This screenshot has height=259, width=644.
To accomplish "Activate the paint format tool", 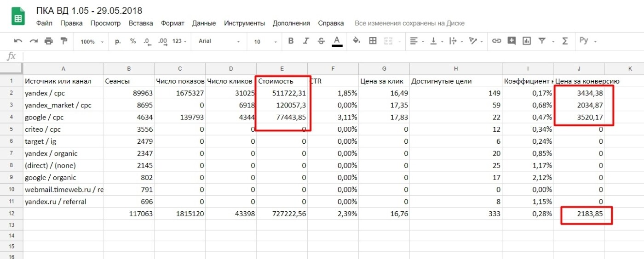I will tap(64, 41).
